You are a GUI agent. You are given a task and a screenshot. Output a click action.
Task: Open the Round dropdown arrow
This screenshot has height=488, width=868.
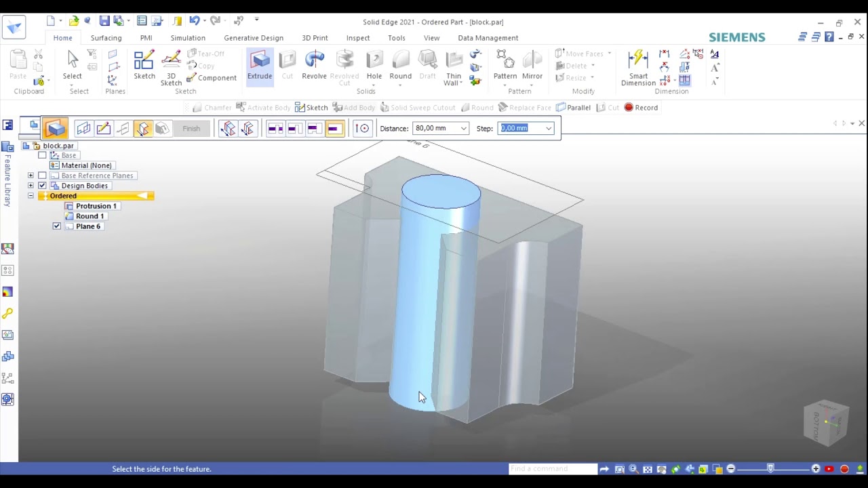click(x=401, y=85)
